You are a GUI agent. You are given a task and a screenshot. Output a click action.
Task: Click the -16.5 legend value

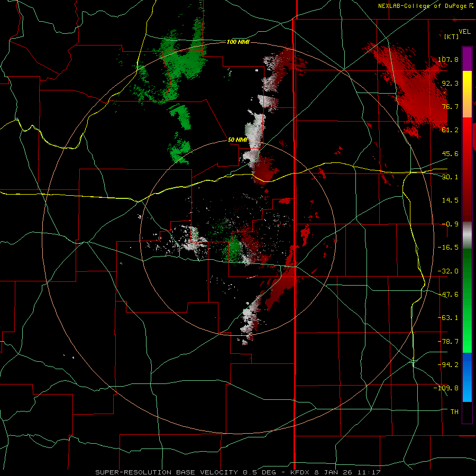click(448, 248)
